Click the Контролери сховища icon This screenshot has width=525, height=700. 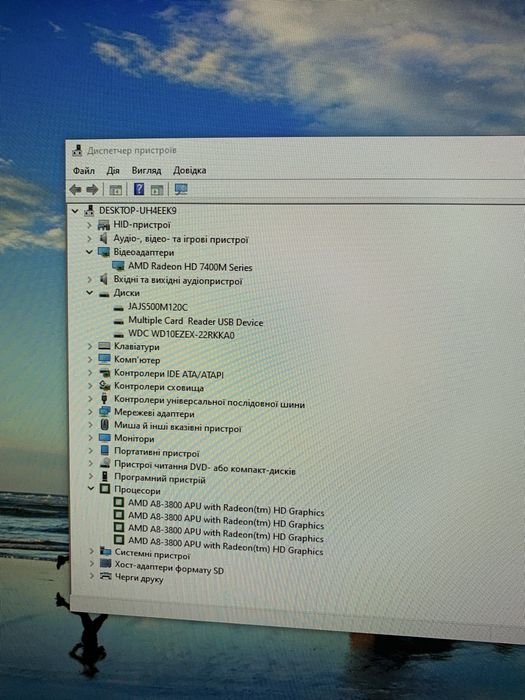point(104,385)
